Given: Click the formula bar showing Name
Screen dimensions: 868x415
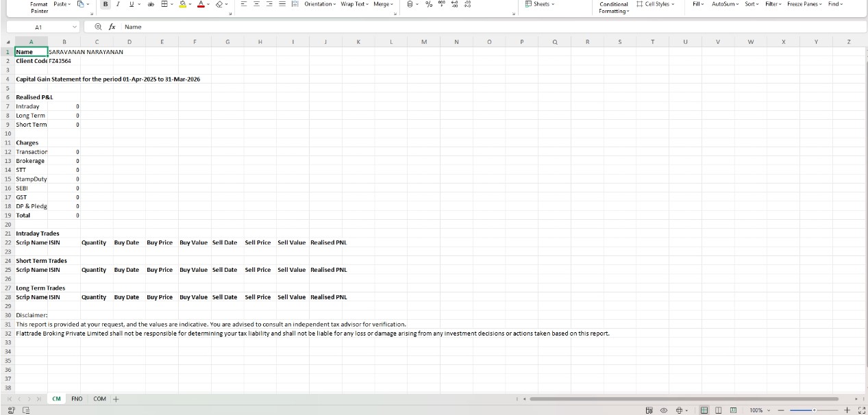Looking at the screenshot, I should click(493, 27).
